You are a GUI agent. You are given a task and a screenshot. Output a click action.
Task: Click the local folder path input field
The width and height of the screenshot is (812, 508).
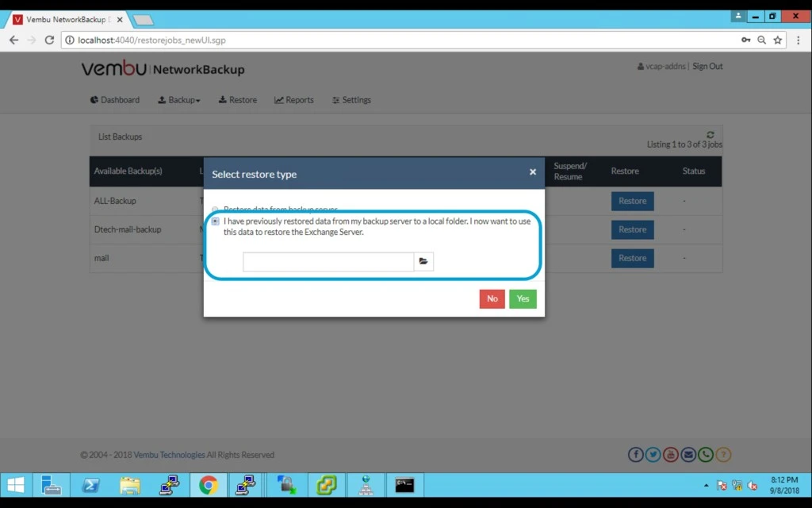point(328,261)
